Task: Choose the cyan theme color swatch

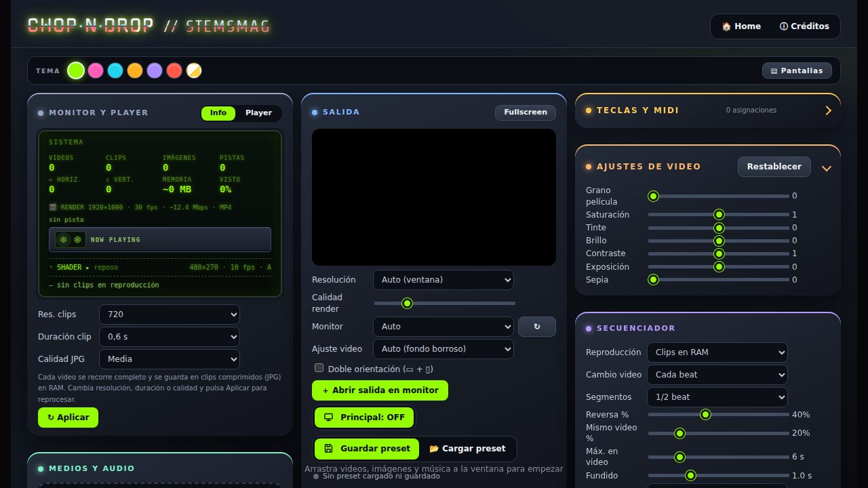Action: (x=115, y=70)
